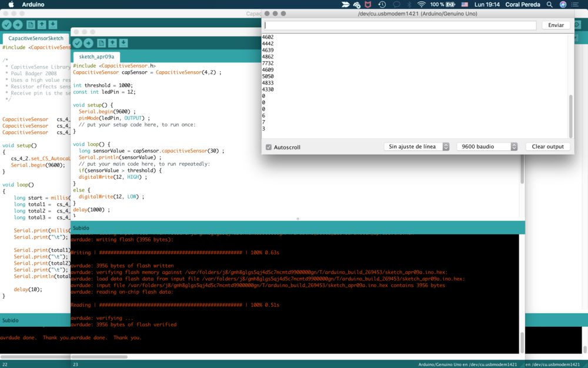Upload the sketch_apr09a sketch to the board
Image resolution: width=588 pixels, height=368 pixels.
(x=89, y=43)
